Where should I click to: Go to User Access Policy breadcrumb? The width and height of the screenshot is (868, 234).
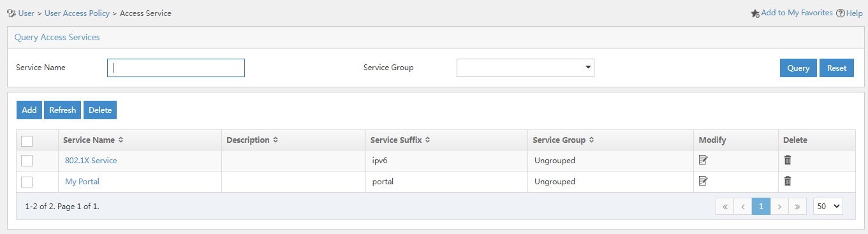(77, 13)
